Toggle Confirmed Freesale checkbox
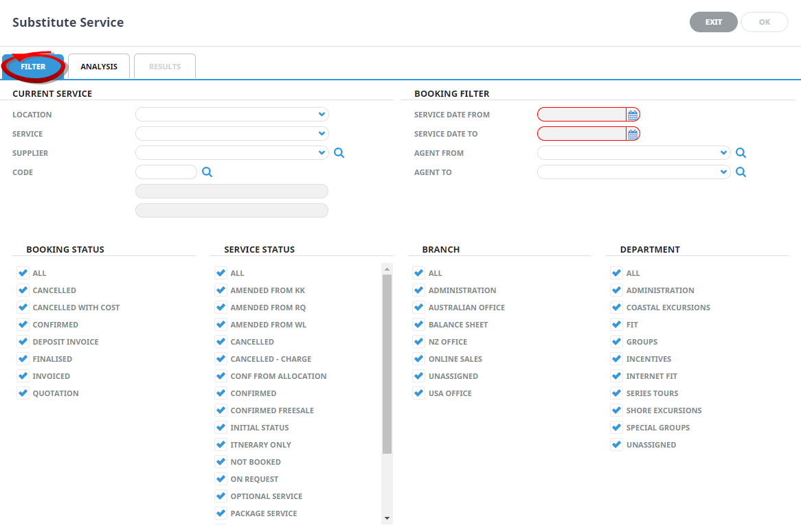Image resolution: width=801 pixels, height=532 pixels. click(221, 410)
